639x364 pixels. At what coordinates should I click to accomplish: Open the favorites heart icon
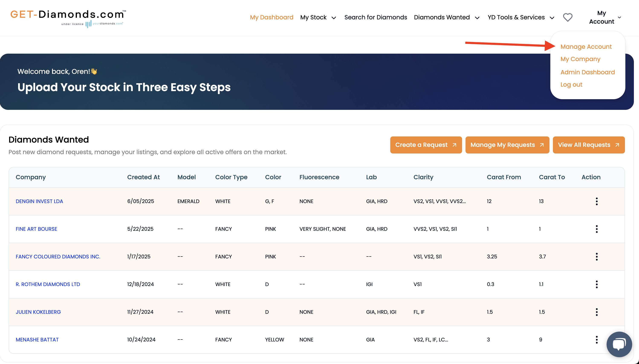pyautogui.click(x=567, y=17)
